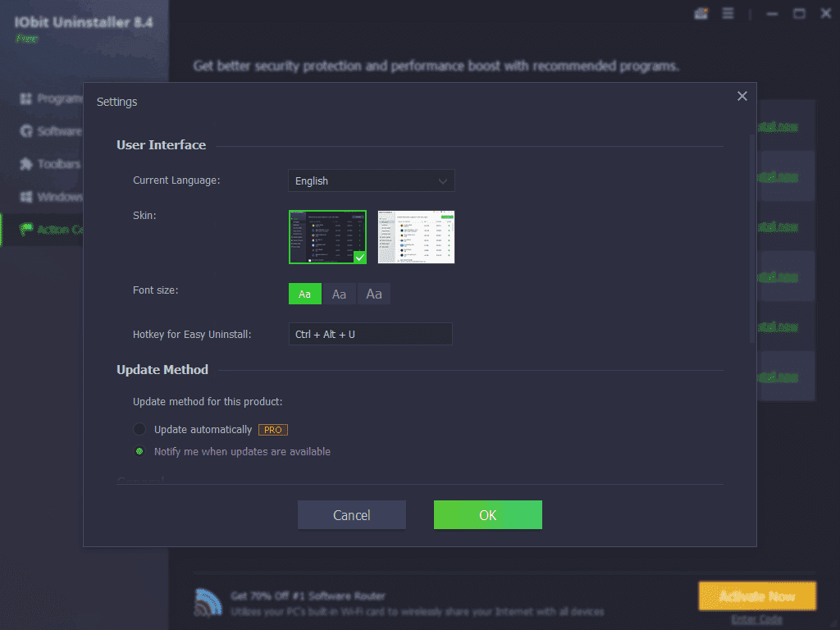The width and height of the screenshot is (840, 630).
Task: Open the Software section in the sidebar
Action: [51, 131]
